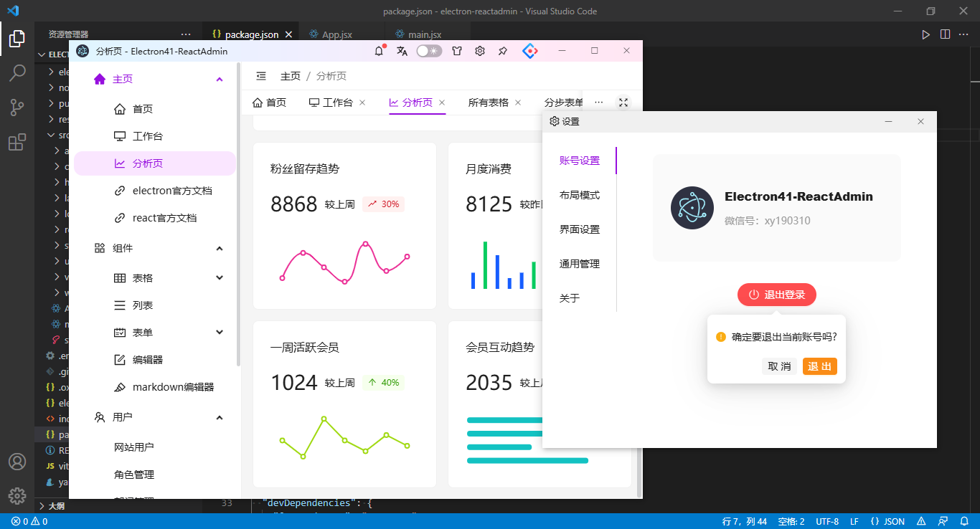Open react官方文档 link
This screenshot has width=980, height=529.
point(155,218)
